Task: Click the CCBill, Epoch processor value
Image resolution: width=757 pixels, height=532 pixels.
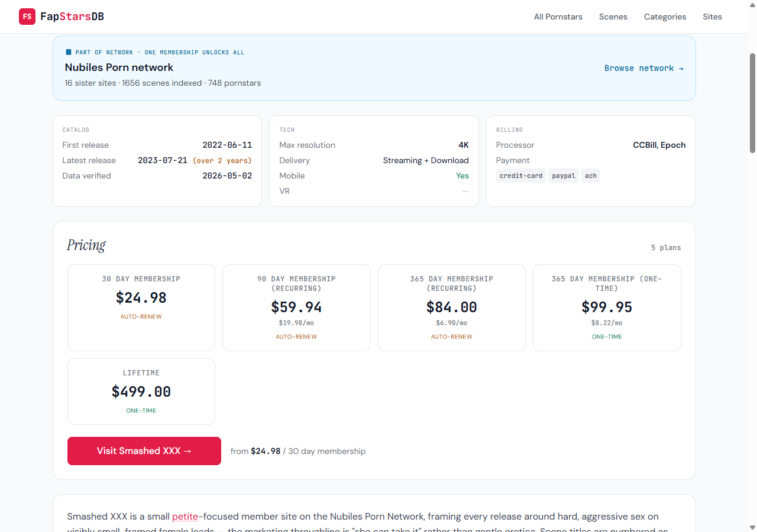Action: [659, 145]
